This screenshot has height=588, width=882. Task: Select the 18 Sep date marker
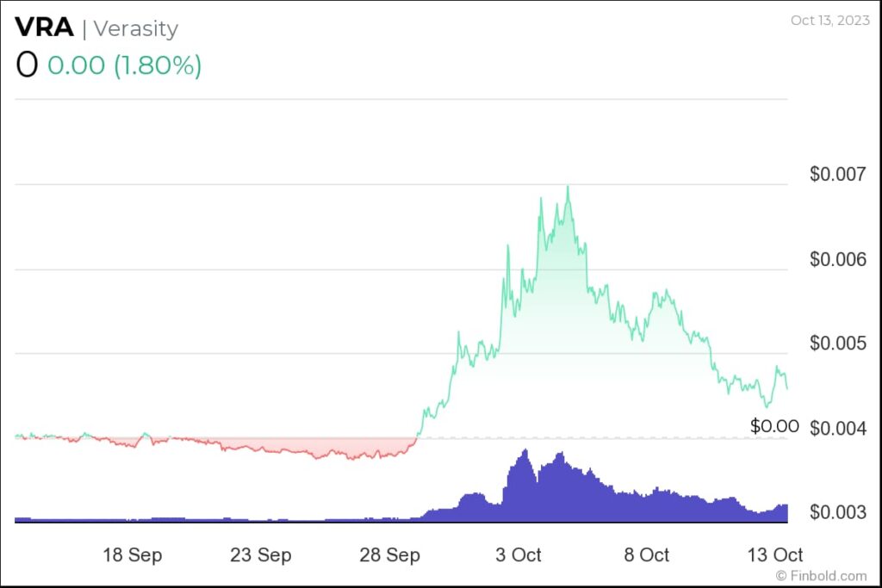(x=132, y=554)
